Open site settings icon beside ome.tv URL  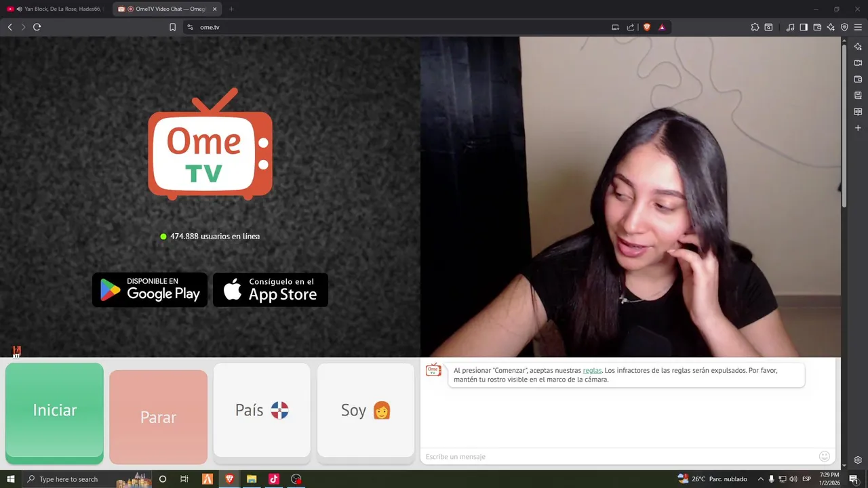[190, 27]
